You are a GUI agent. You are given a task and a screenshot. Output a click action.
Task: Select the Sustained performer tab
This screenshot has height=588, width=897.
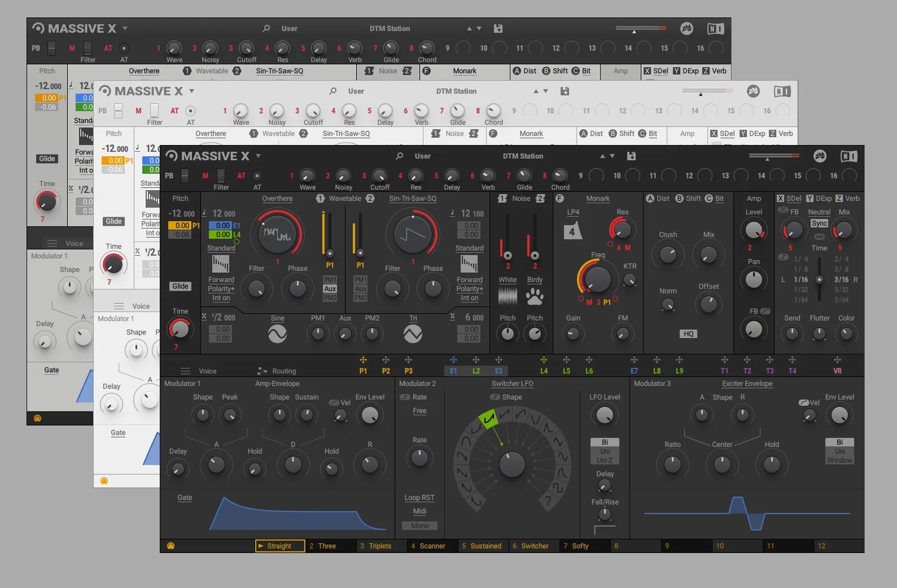[483, 546]
